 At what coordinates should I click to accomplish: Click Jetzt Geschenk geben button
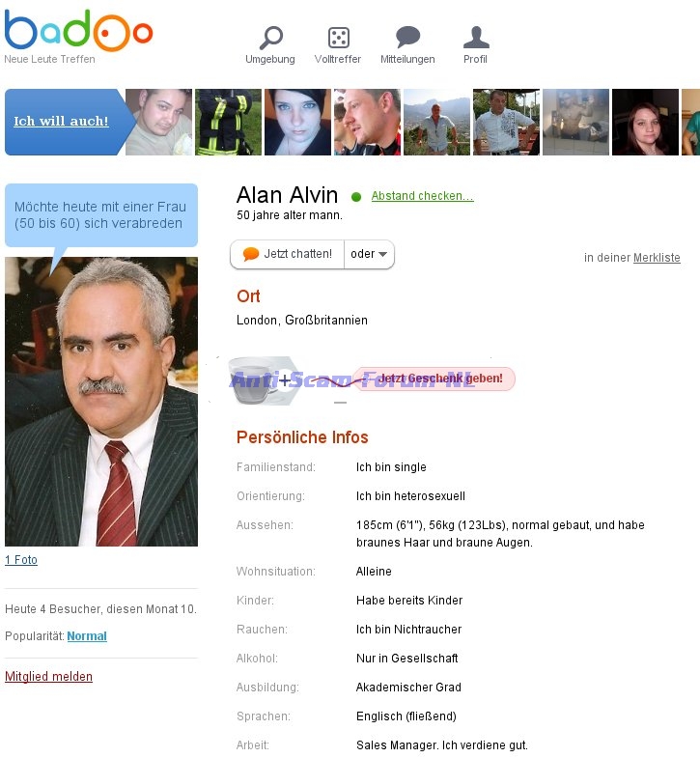pos(434,379)
